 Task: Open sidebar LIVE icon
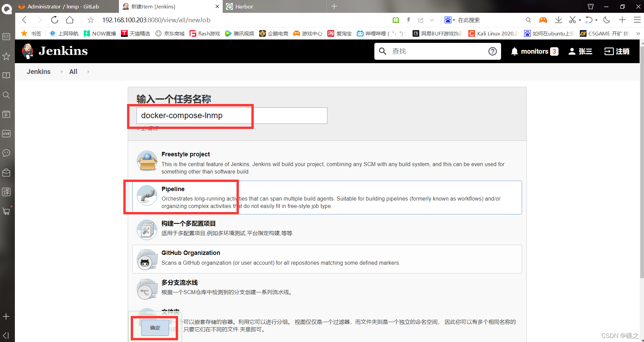6,134
